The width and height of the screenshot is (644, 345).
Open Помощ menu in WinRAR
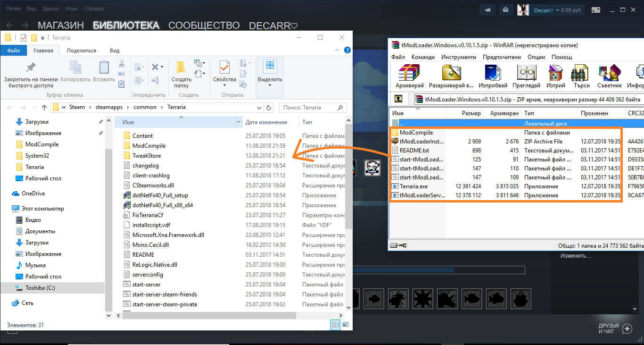coord(562,57)
